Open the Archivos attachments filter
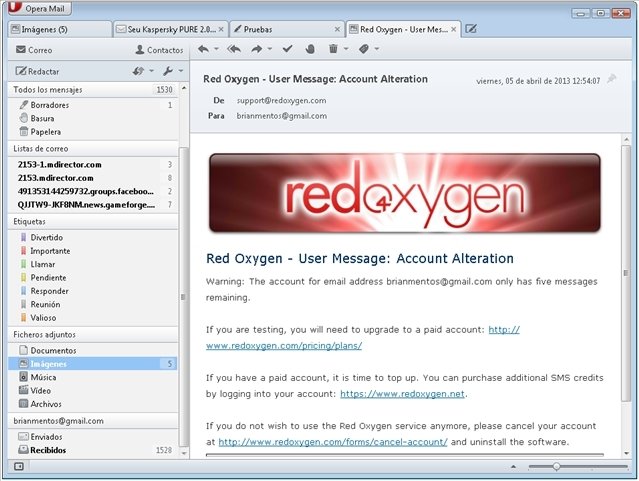The height and width of the screenshot is (481, 639). pyautogui.click(x=93, y=404)
